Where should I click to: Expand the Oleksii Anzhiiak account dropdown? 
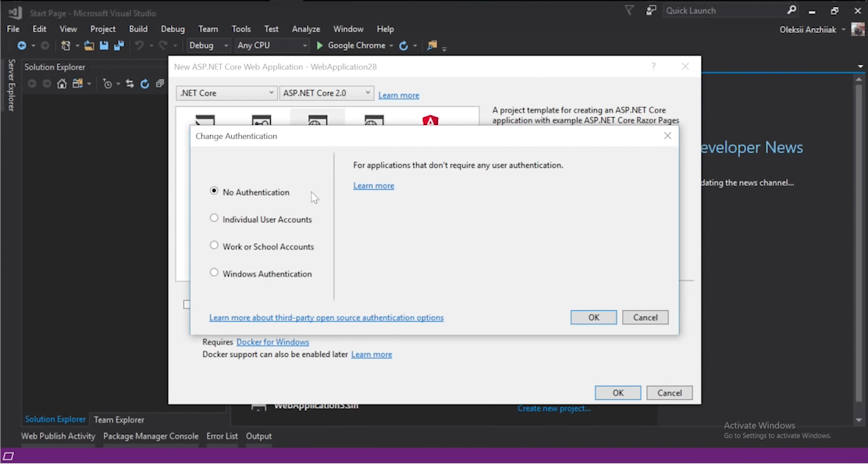tap(844, 30)
